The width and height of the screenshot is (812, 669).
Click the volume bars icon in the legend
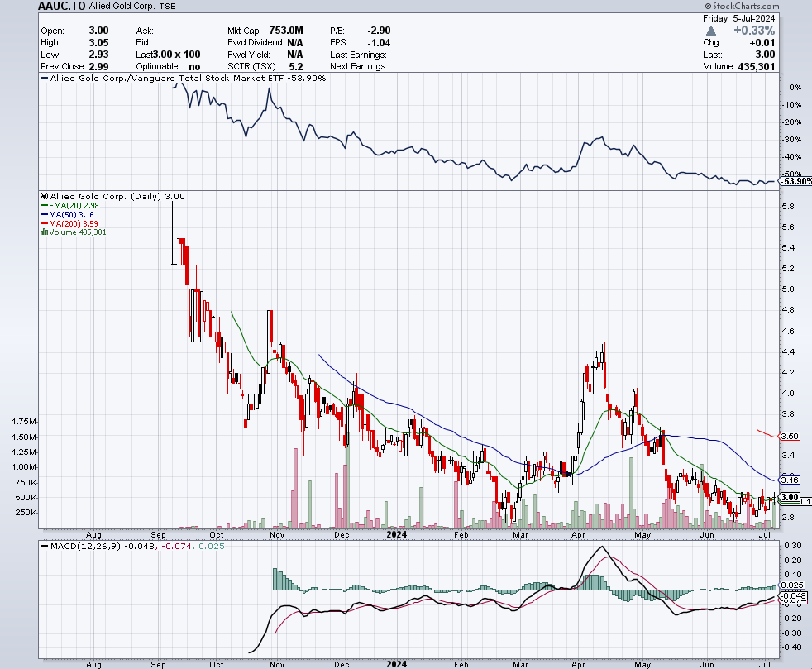[44, 232]
